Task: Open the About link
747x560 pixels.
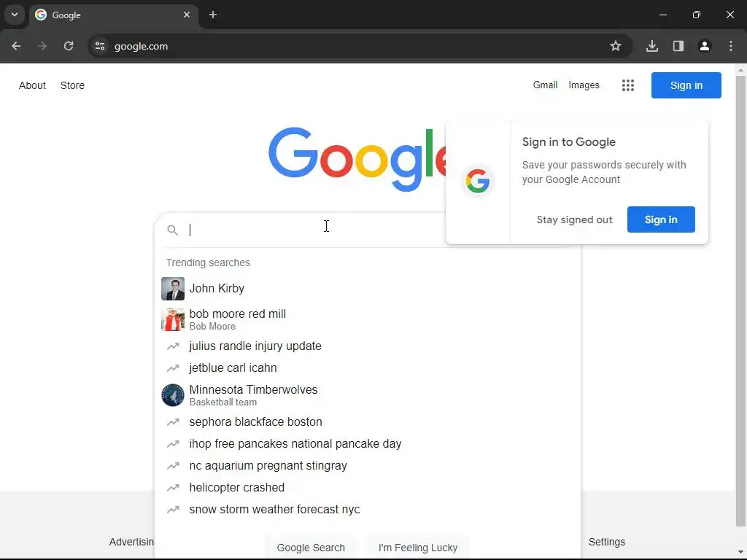Action: click(x=32, y=85)
